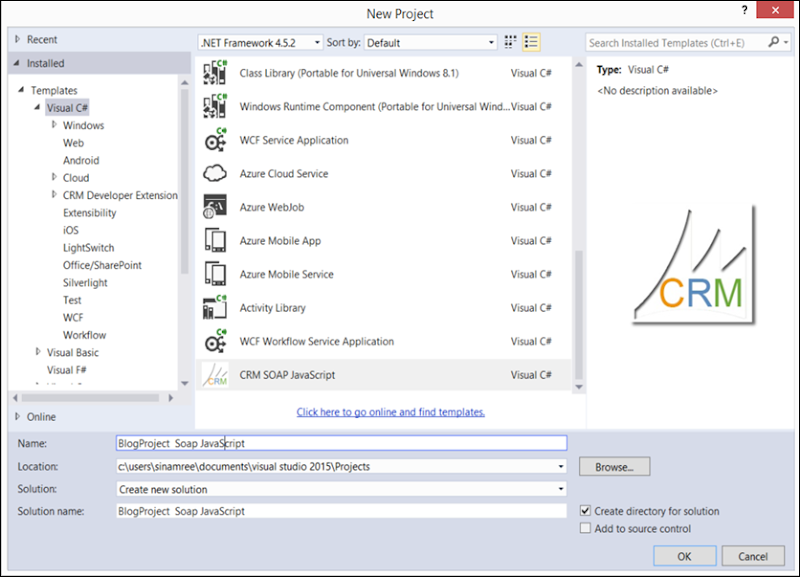800x577 pixels.
Task: Select the Web template category
Action: (73, 143)
